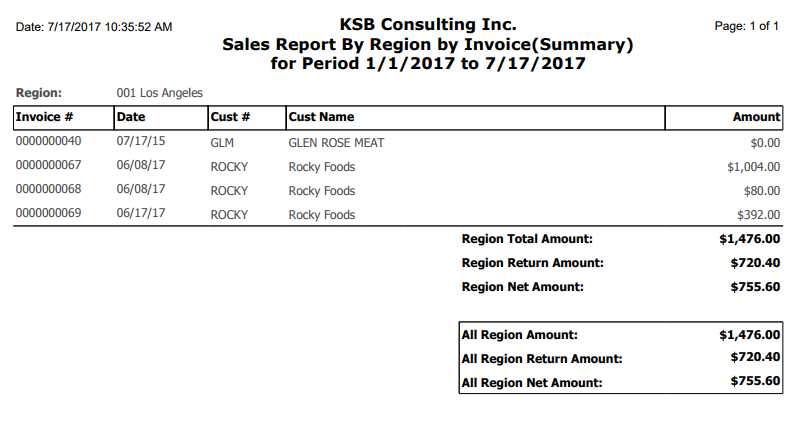Click the Region Return Amount value $720.40

(x=755, y=263)
